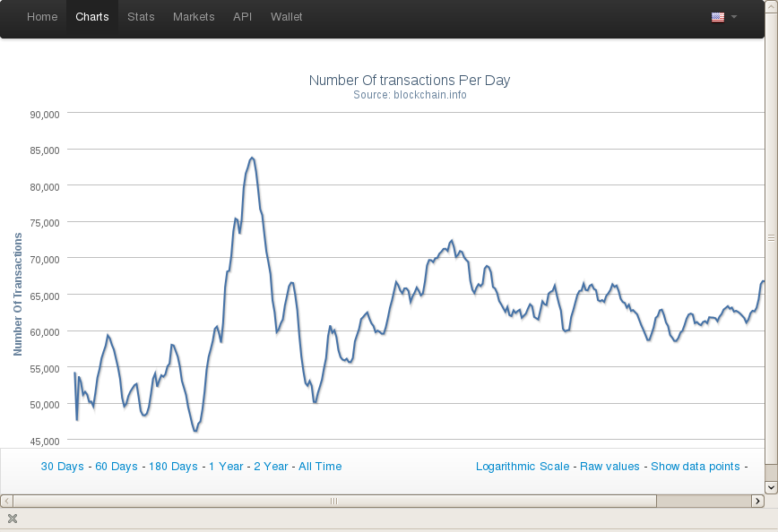Click the horizontal scrollbar left arrow
Image resolution: width=778 pixels, height=532 pixels.
tap(6, 501)
